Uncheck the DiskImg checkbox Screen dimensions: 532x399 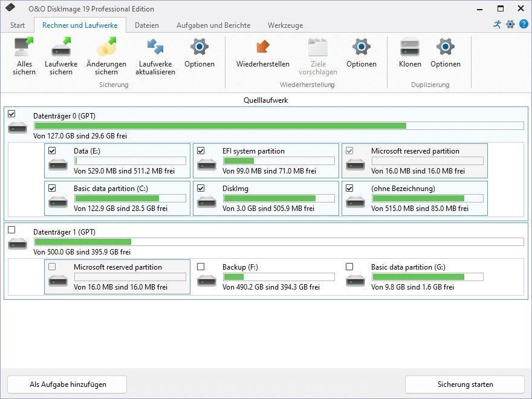(x=201, y=188)
